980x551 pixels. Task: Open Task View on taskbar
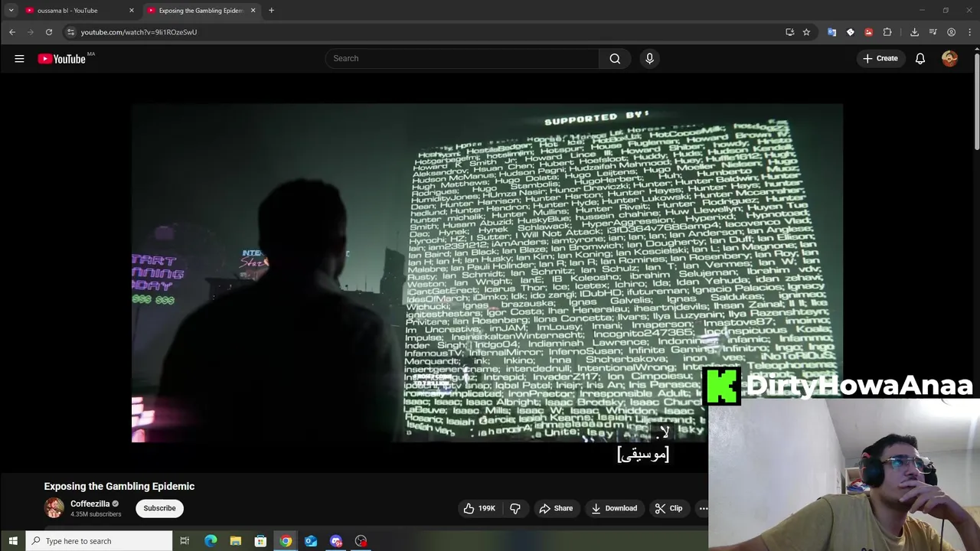(x=185, y=541)
